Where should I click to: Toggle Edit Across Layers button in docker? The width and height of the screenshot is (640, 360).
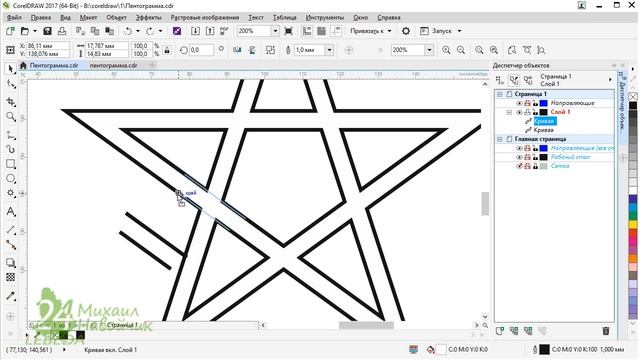tap(514, 80)
